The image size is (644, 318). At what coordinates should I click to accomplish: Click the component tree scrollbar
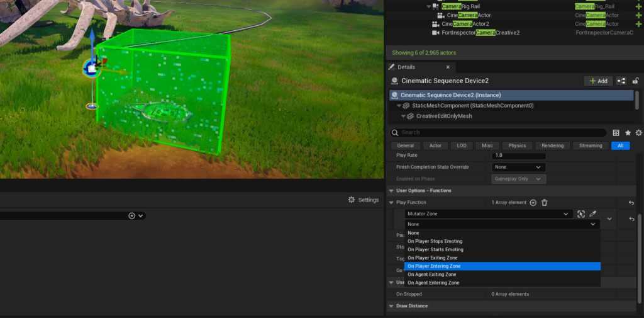pyautogui.click(x=638, y=100)
